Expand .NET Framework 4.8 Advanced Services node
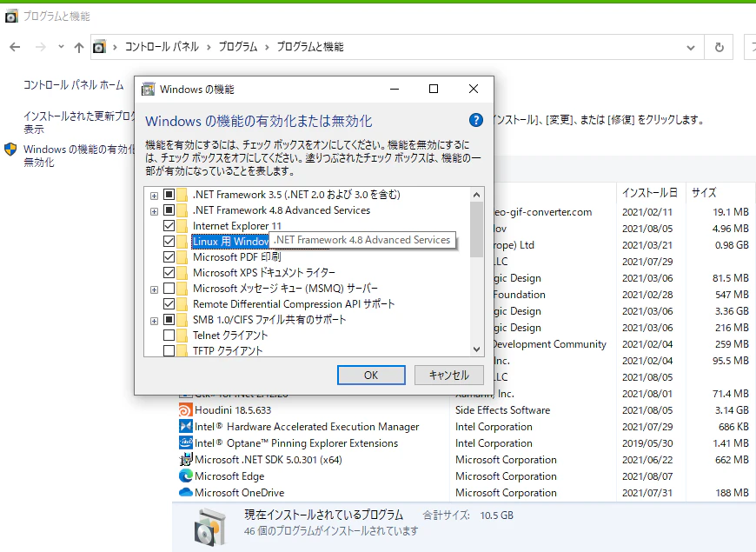 tap(154, 211)
